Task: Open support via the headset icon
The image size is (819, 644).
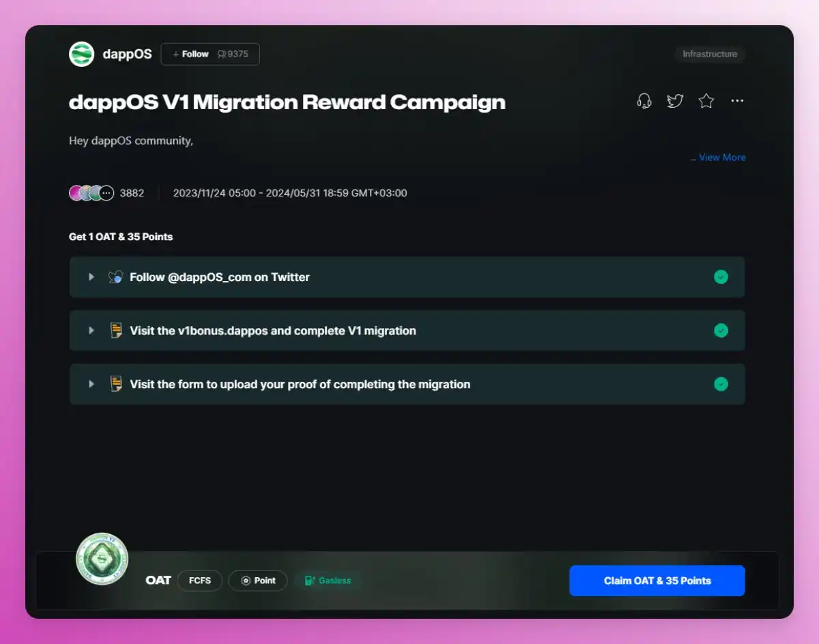Action: [x=644, y=101]
